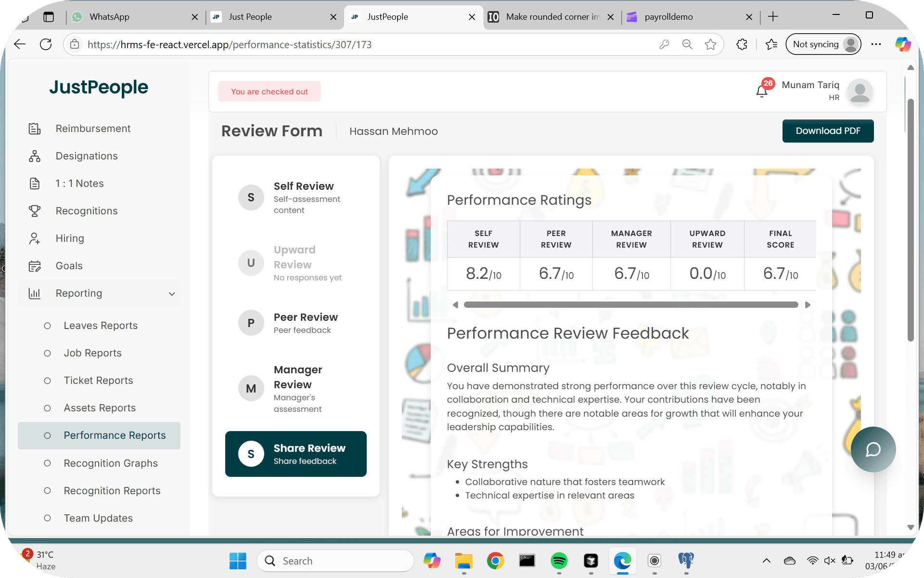This screenshot has width=924, height=578.
Task: Switch to Self Review step
Action: pyautogui.click(x=296, y=197)
